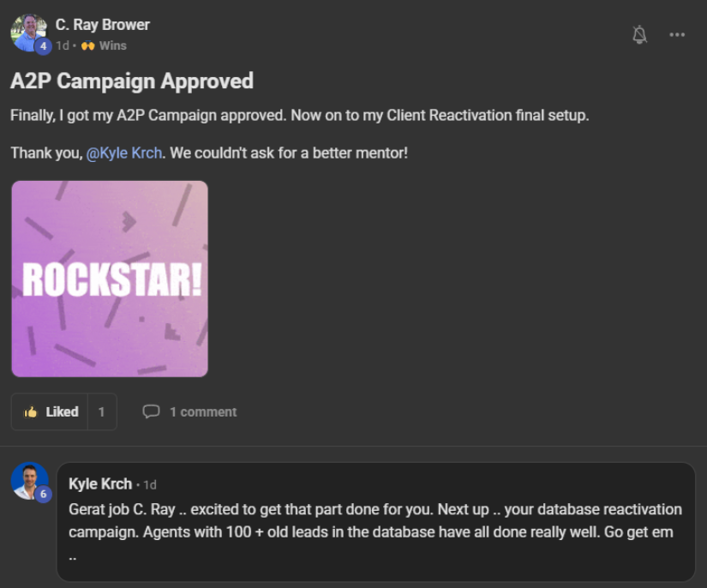Open the Wins category tag
Screen dimensions: 707x588
(x=113, y=45)
